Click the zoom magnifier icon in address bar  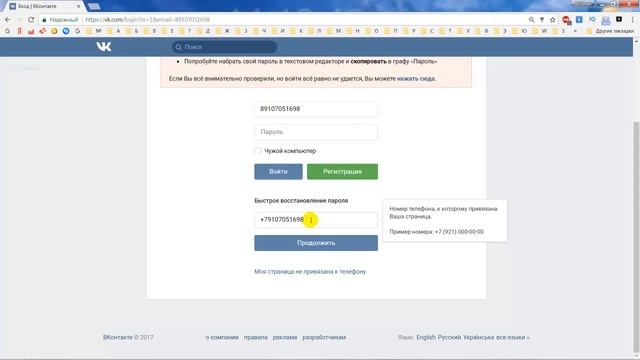tap(531, 20)
